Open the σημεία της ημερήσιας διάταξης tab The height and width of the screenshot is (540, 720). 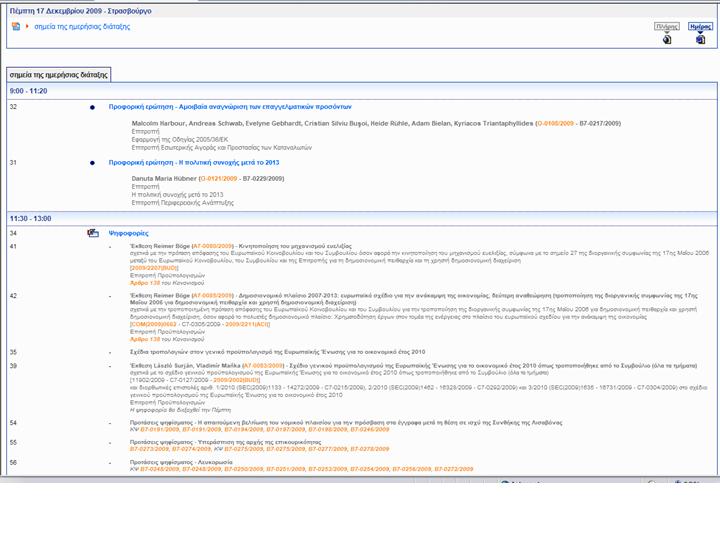pos(58,75)
